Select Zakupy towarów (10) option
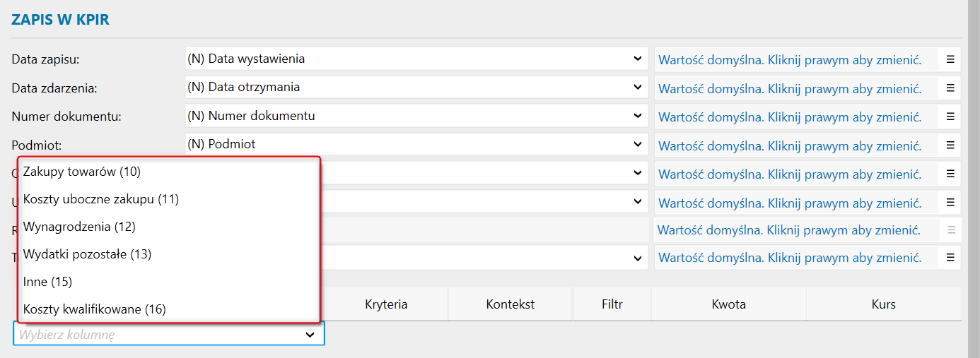This screenshot has height=358, width=980. click(82, 172)
